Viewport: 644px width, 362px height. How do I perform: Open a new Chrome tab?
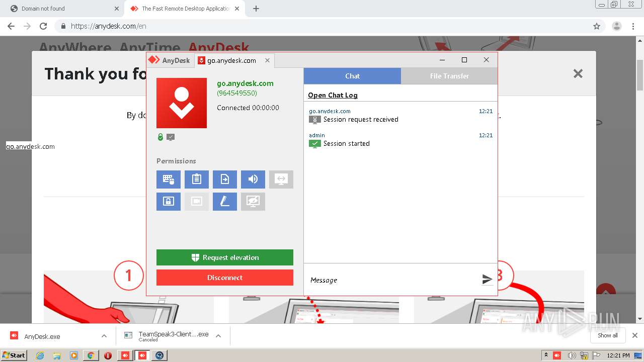pyautogui.click(x=256, y=9)
